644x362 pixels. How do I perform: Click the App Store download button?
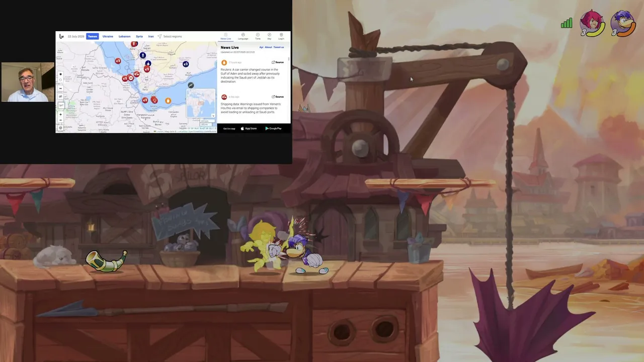click(x=249, y=128)
